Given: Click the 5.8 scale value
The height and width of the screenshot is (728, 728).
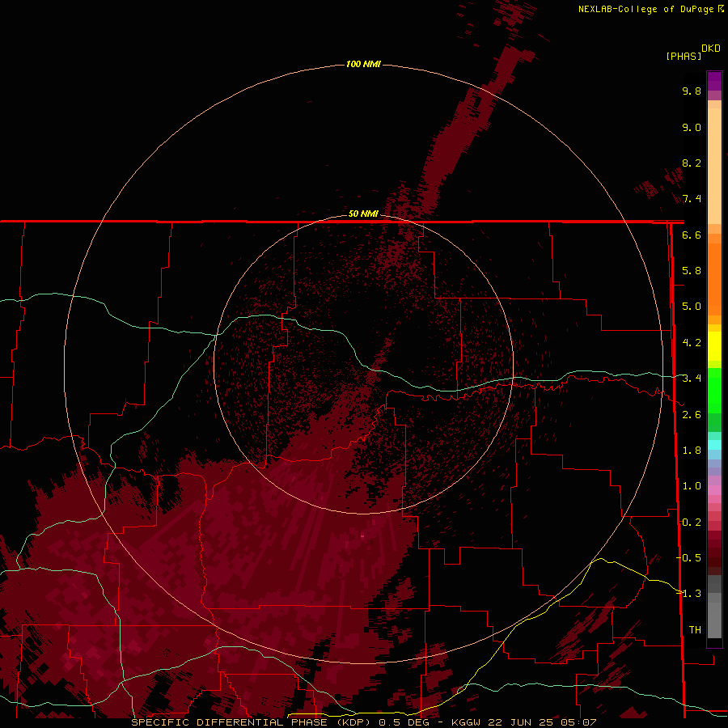Looking at the screenshot, I should (692, 271).
